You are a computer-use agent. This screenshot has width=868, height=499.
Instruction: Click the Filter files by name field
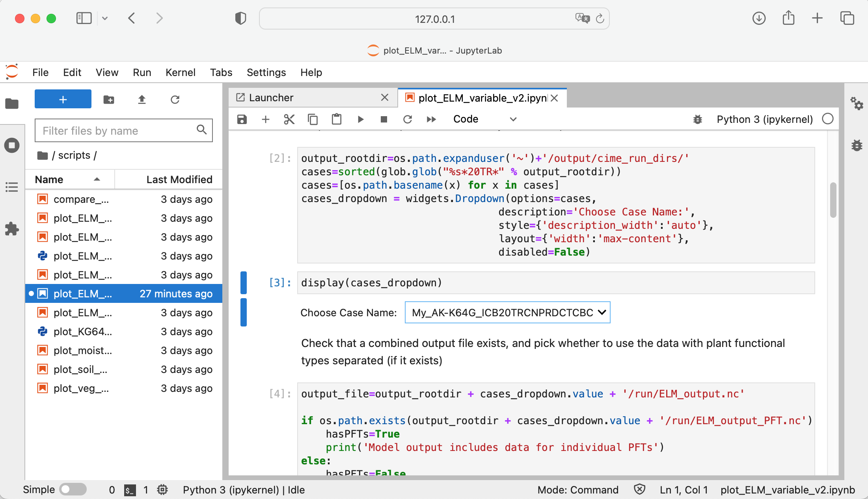(116, 131)
